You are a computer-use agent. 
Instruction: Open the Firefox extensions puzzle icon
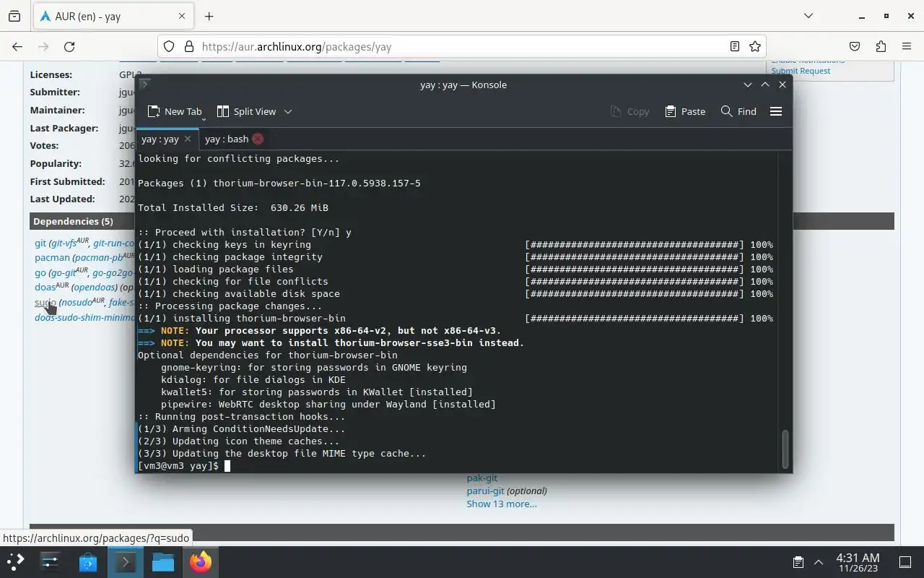[881, 46]
